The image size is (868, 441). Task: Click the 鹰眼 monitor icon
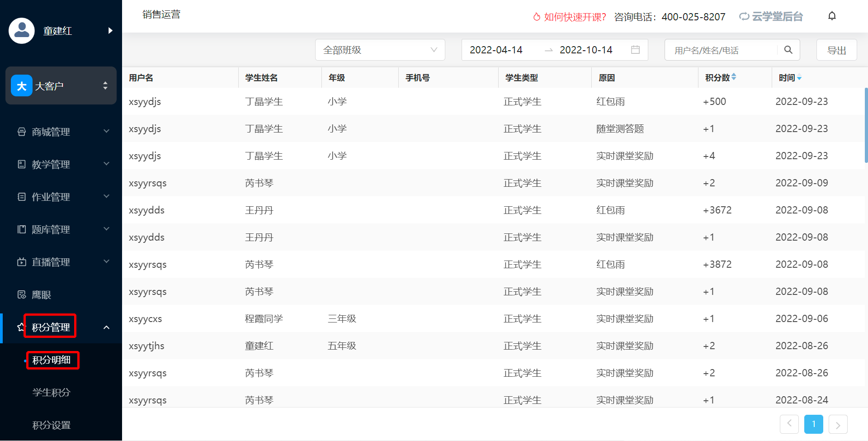(x=22, y=294)
